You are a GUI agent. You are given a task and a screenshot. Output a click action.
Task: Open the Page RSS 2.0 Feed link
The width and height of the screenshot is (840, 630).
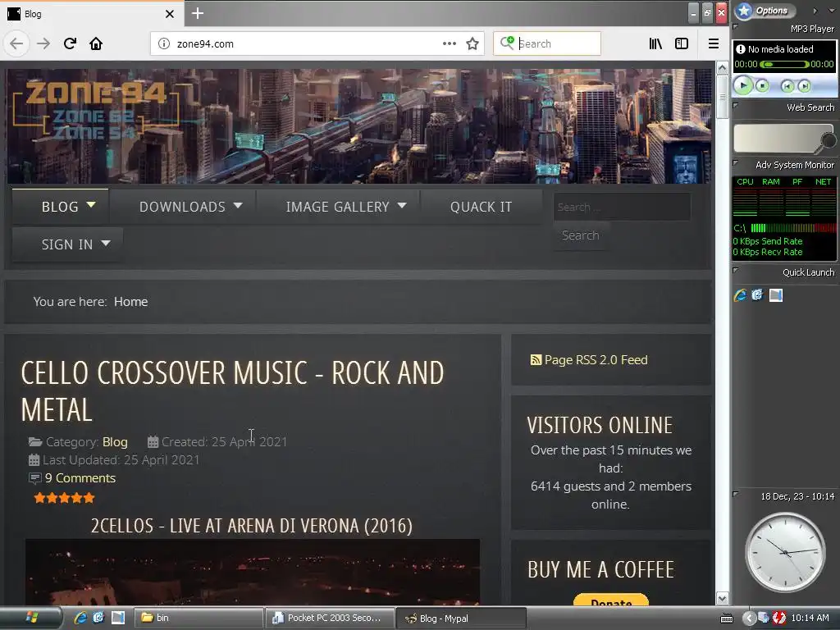596,360
